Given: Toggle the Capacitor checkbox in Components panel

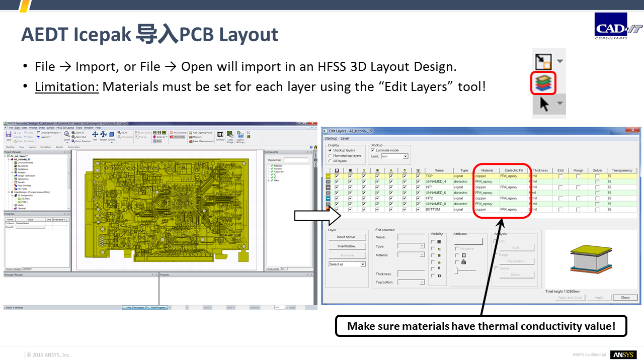Looking at the screenshot, I should [272, 171].
